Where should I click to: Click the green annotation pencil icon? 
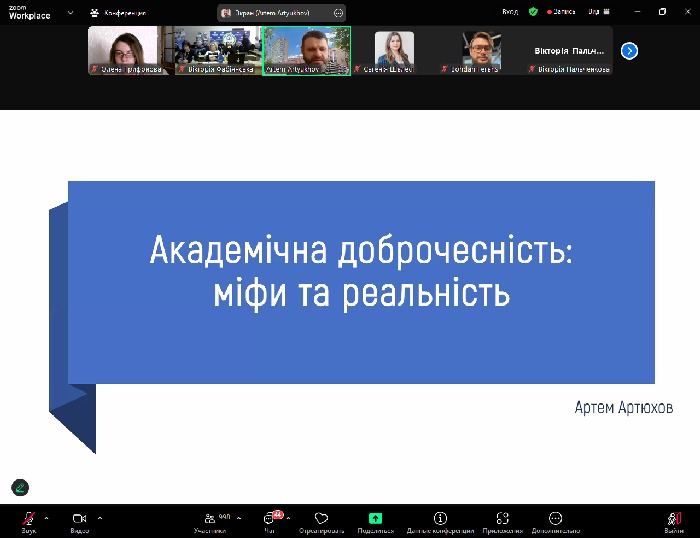coord(20,488)
